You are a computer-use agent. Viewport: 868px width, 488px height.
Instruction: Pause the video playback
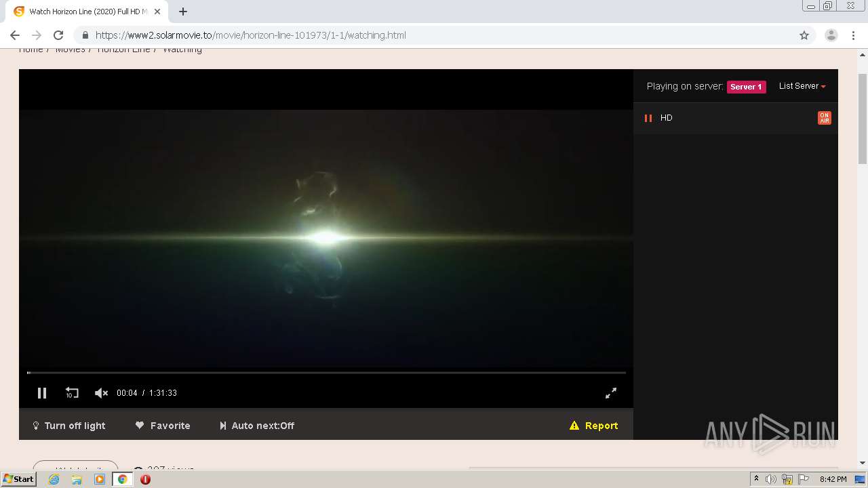coord(42,393)
